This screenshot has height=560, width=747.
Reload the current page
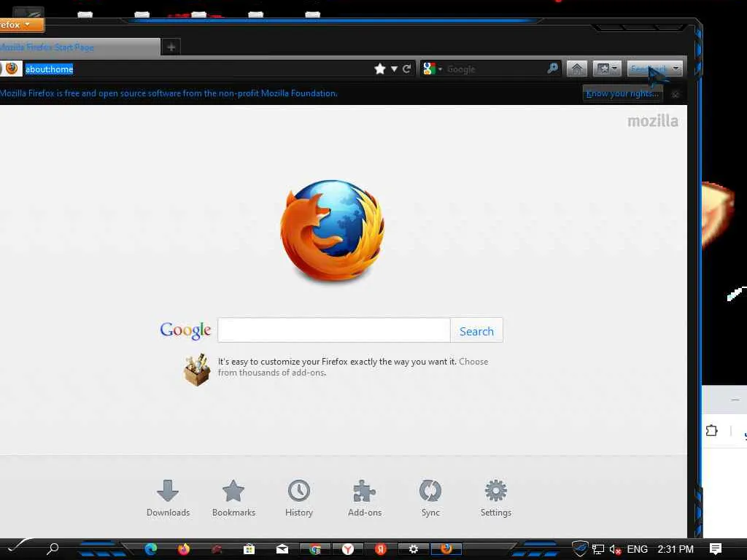pos(406,69)
